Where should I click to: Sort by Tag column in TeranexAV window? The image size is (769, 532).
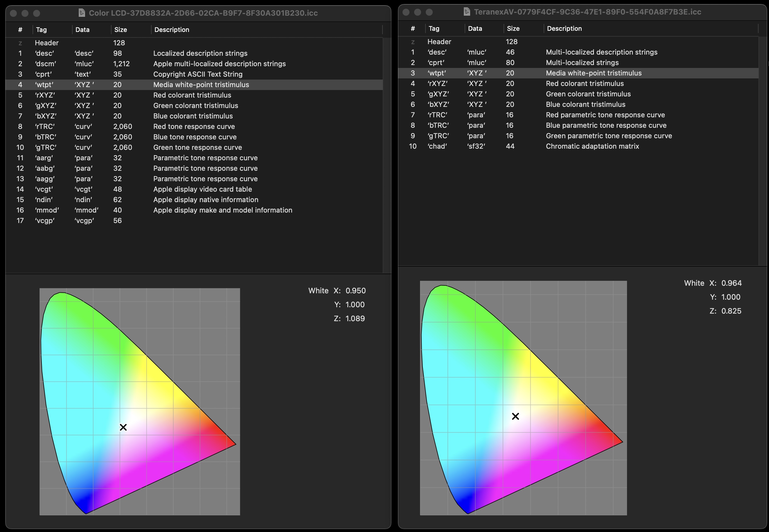point(445,28)
